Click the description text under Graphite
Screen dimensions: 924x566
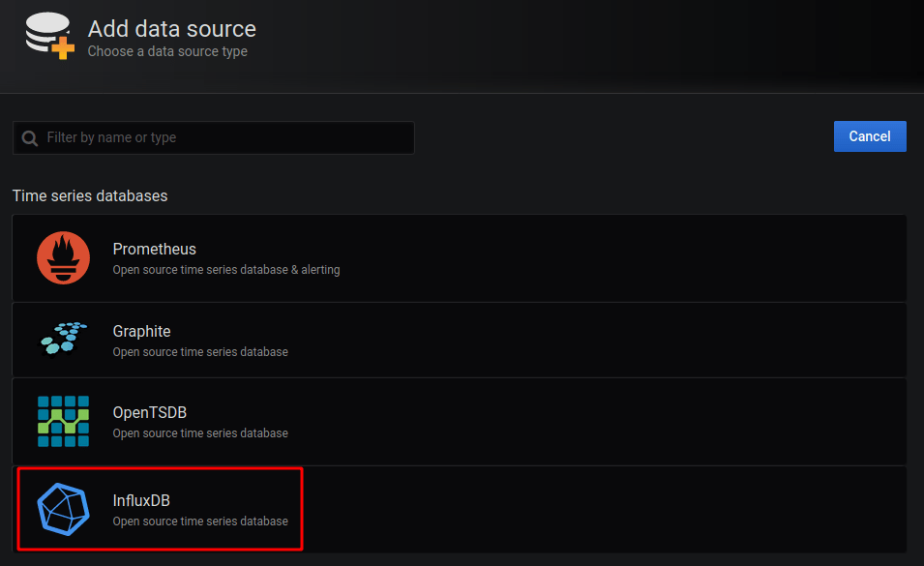point(200,352)
